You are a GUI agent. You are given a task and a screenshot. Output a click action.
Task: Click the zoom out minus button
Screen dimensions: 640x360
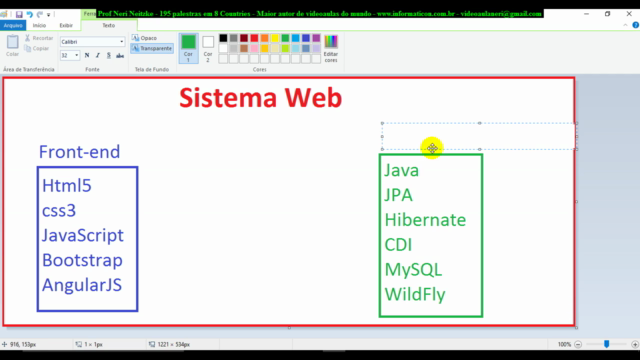578,344
